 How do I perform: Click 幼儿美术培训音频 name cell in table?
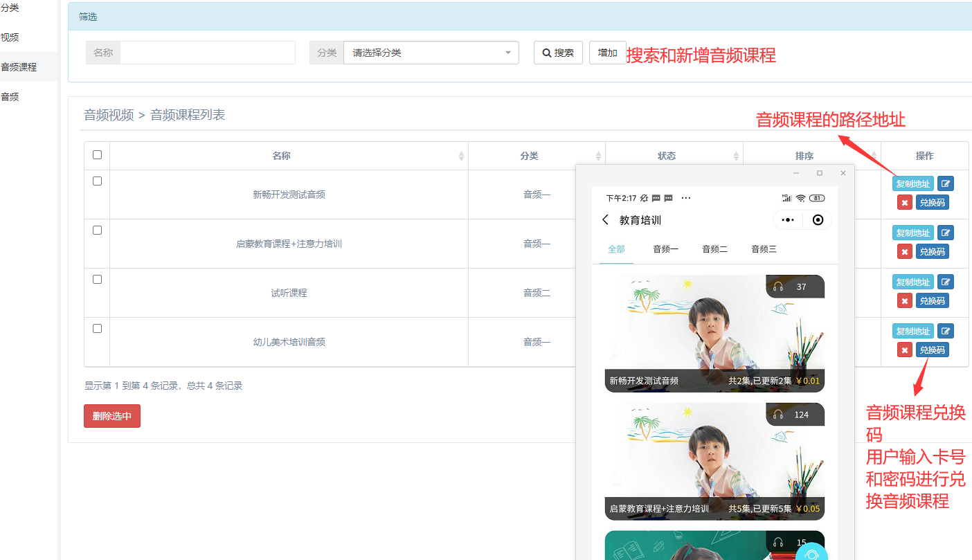[x=289, y=342]
